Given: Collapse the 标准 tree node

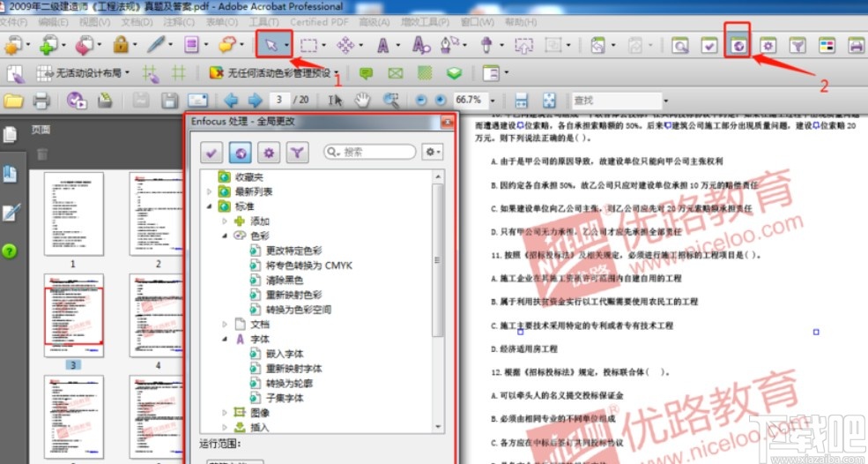Looking at the screenshot, I should [209, 206].
